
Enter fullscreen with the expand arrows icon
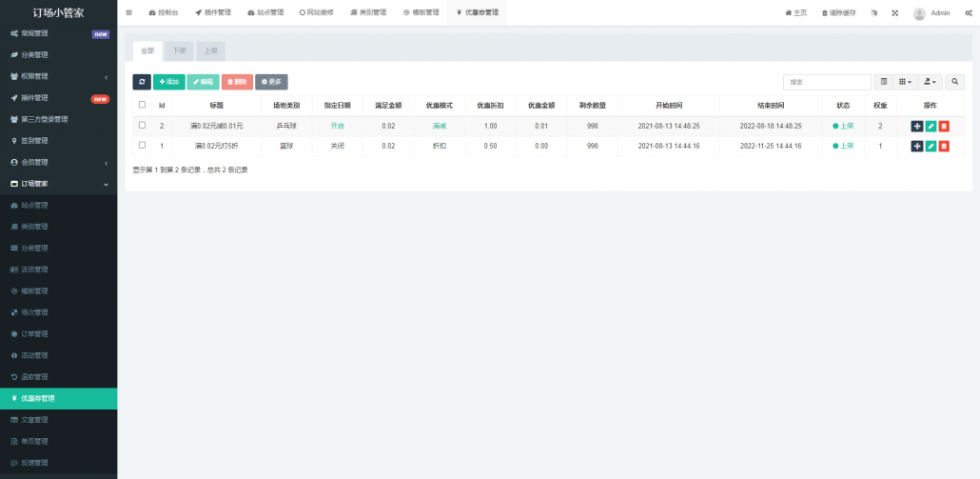pos(894,13)
